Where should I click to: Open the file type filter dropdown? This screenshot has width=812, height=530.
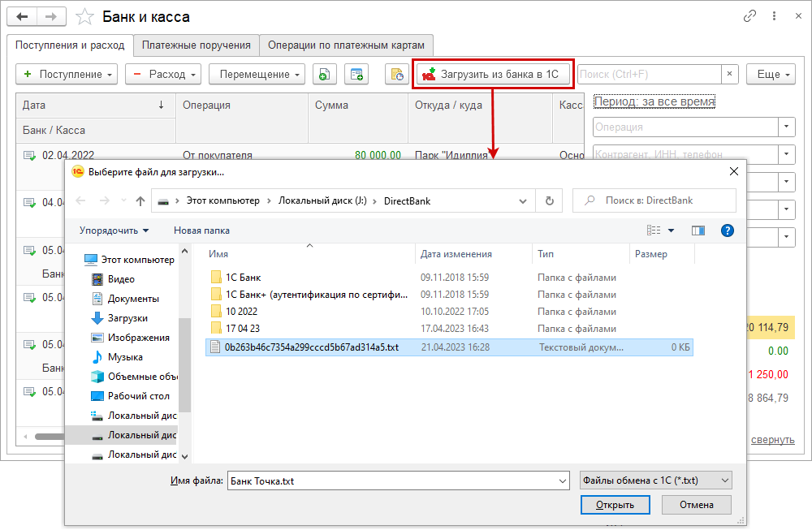[x=657, y=480]
